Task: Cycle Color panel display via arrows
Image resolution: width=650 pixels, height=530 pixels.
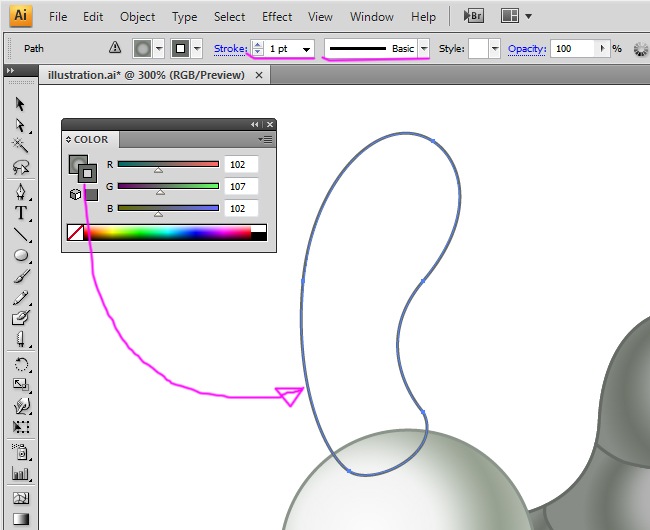Action: 68,140
